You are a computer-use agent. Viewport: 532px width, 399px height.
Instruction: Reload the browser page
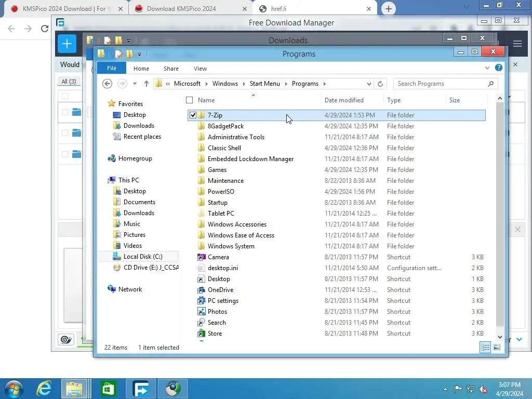[x=45, y=29]
